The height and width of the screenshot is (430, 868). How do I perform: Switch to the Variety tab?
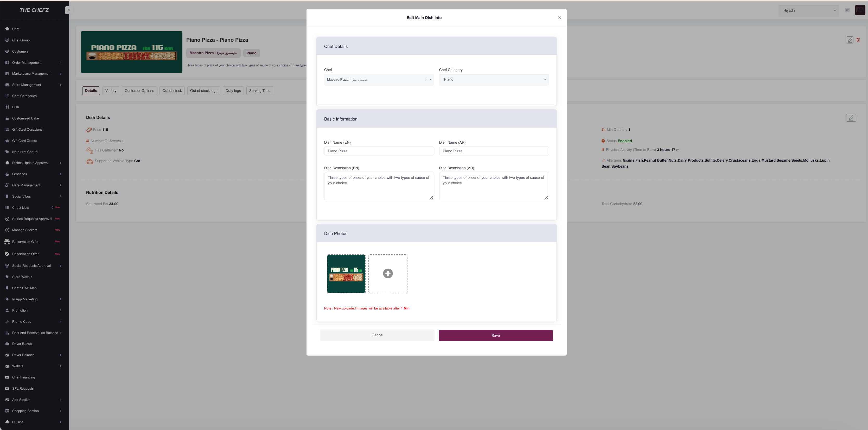111,91
